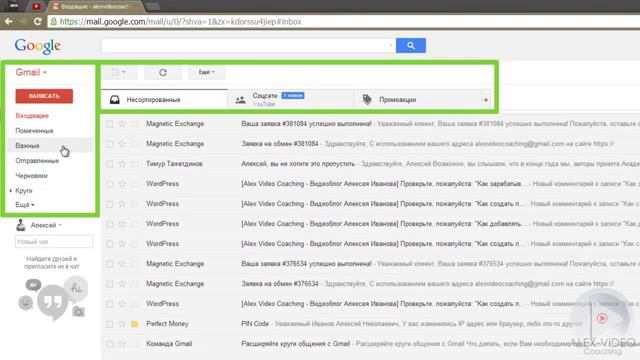Open the Помеченные folder
This screenshot has width=640, height=360.
(x=34, y=131)
